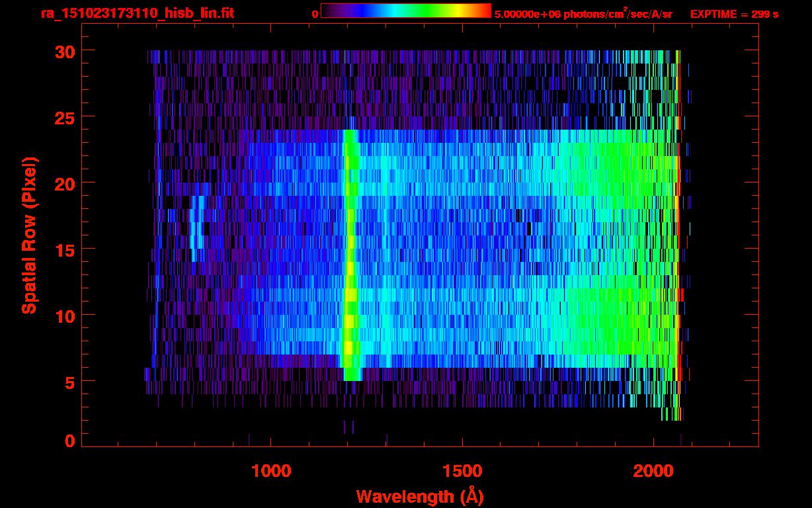Click the small cyan feature near 800 Å
The width and height of the screenshot is (812, 508).
point(197,228)
